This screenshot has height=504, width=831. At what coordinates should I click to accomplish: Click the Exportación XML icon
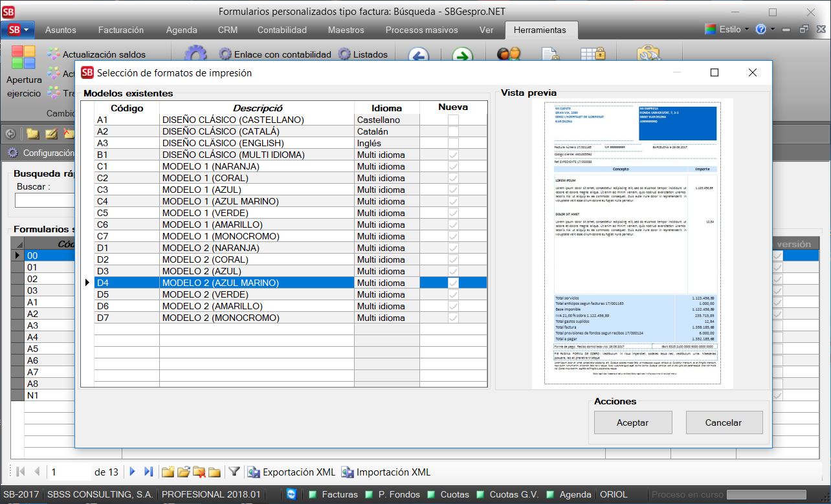click(254, 472)
